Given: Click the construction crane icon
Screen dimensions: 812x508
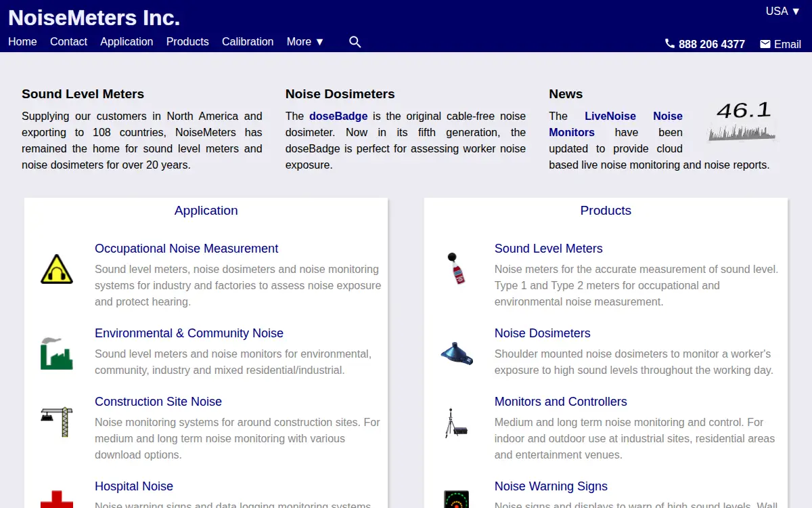Looking at the screenshot, I should point(57,421).
